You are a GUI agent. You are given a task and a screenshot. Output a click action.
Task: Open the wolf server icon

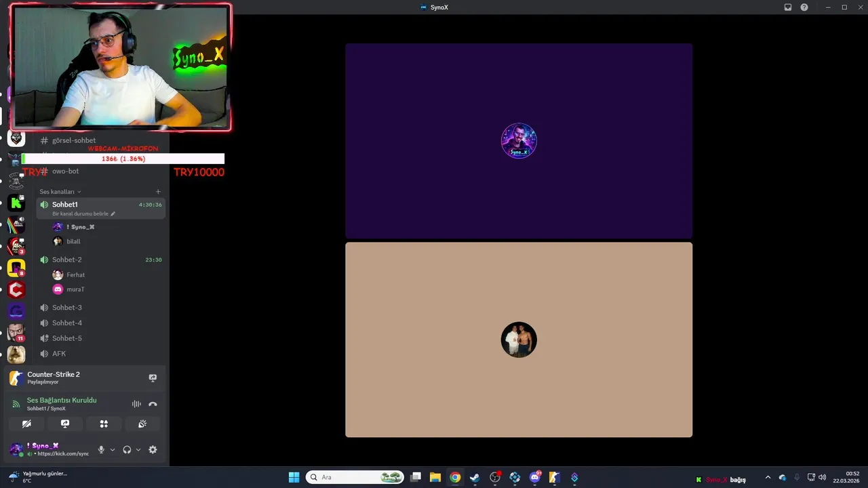[x=16, y=139]
